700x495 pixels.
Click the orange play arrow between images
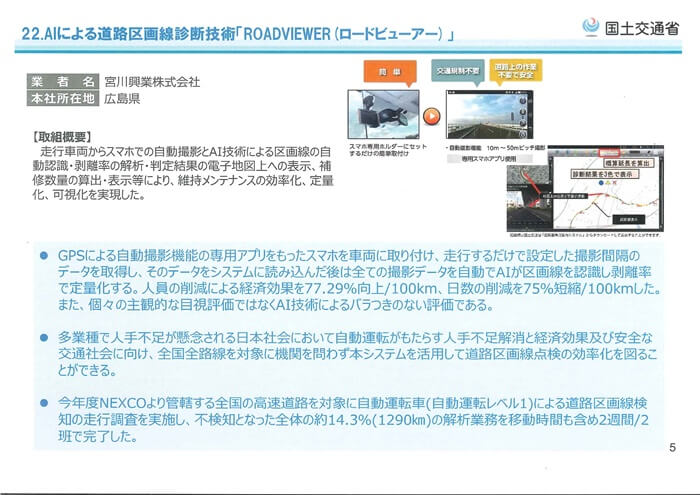[431, 116]
